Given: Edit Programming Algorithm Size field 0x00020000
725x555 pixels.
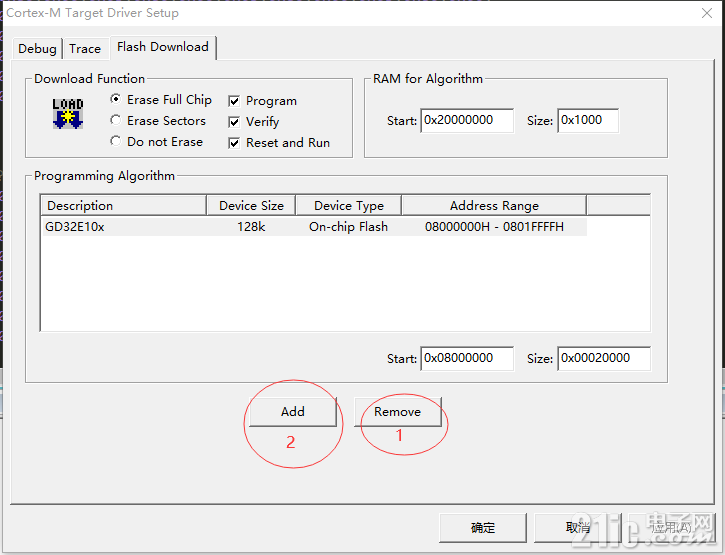Looking at the screenshot, I should coord(604,358).
